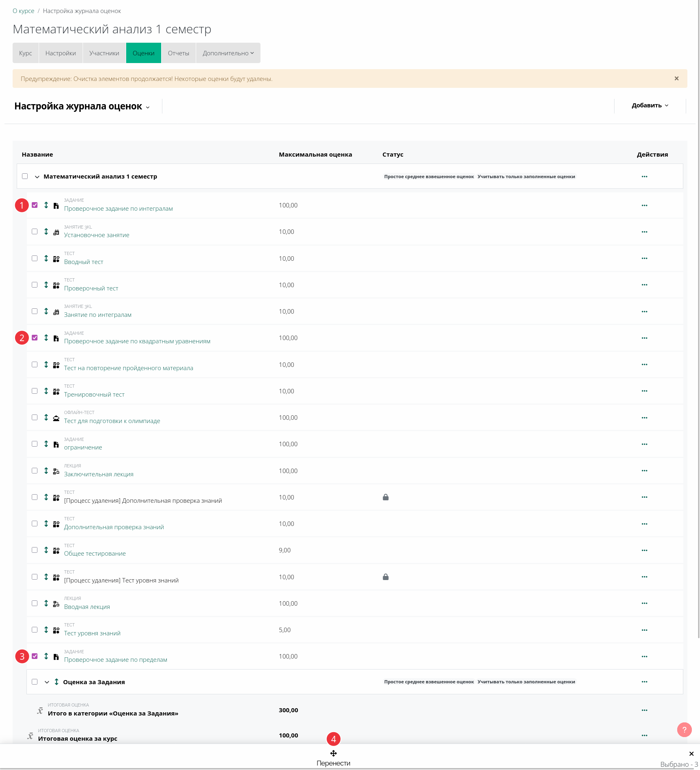Click the assignment icon next to ограничение

coord(56,444)
